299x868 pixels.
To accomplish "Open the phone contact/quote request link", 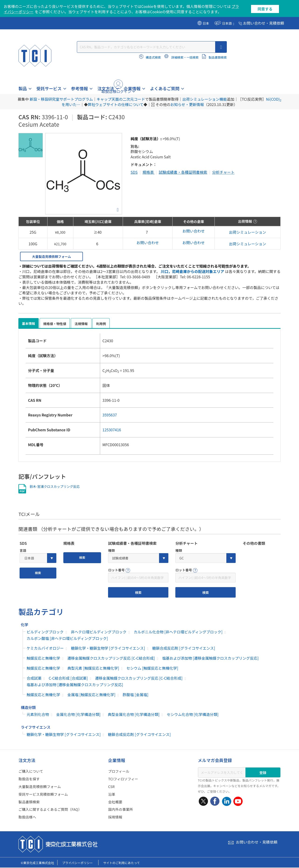I will click(x=261, y=23).
